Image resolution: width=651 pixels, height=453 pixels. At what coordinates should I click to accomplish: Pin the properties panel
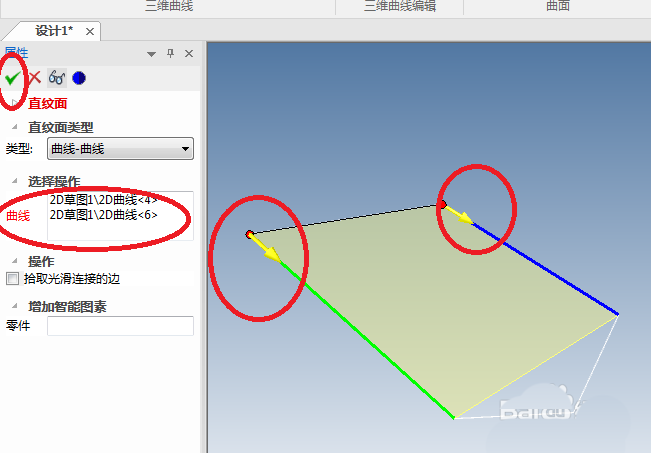[x=170, y=53]
